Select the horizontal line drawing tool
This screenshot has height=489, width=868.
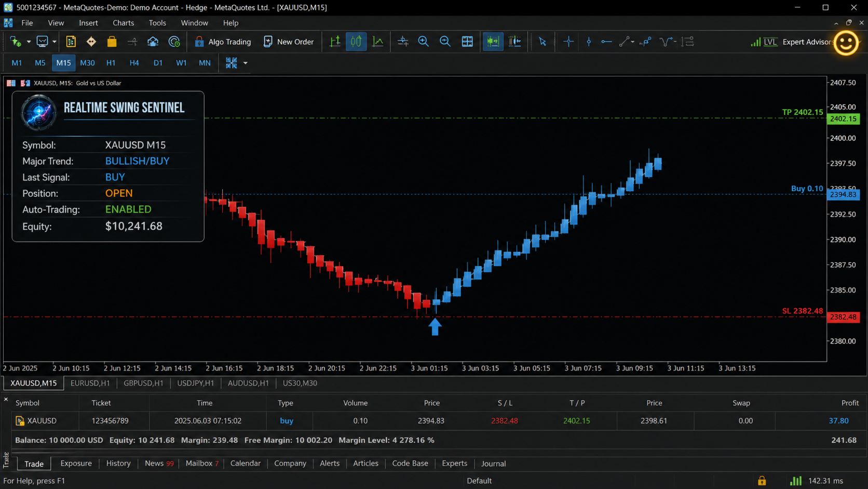(x=606, y=42)
